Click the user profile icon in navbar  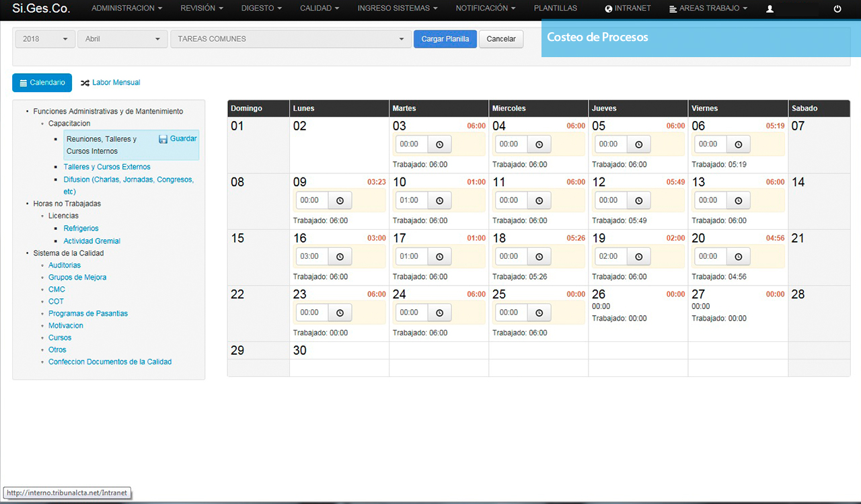tap(770, 9)
